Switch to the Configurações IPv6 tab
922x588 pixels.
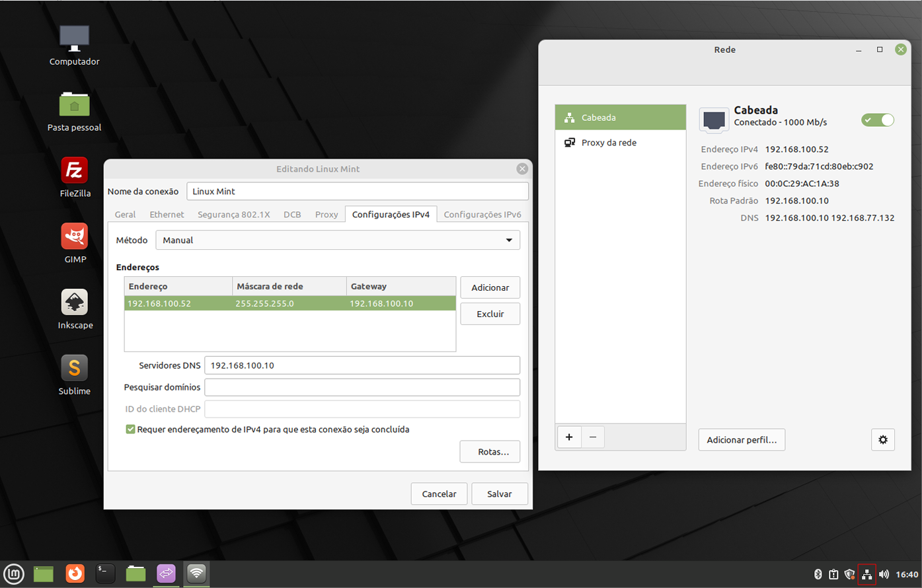pos(482,215)
